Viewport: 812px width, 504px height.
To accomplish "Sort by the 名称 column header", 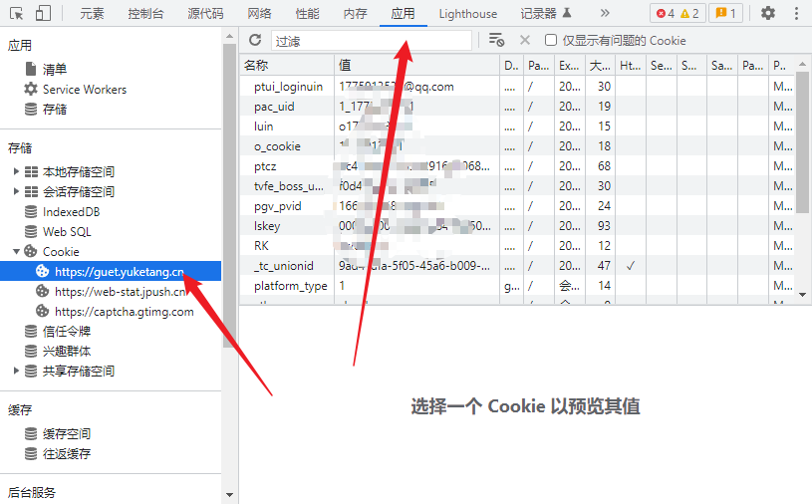I will [x=287, y=65].
